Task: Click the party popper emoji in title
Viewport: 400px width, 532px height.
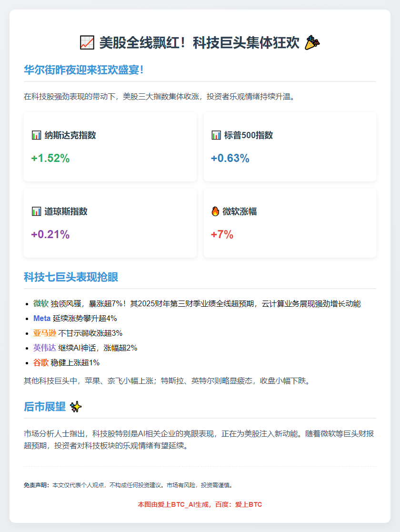Action: pos(312,43)
